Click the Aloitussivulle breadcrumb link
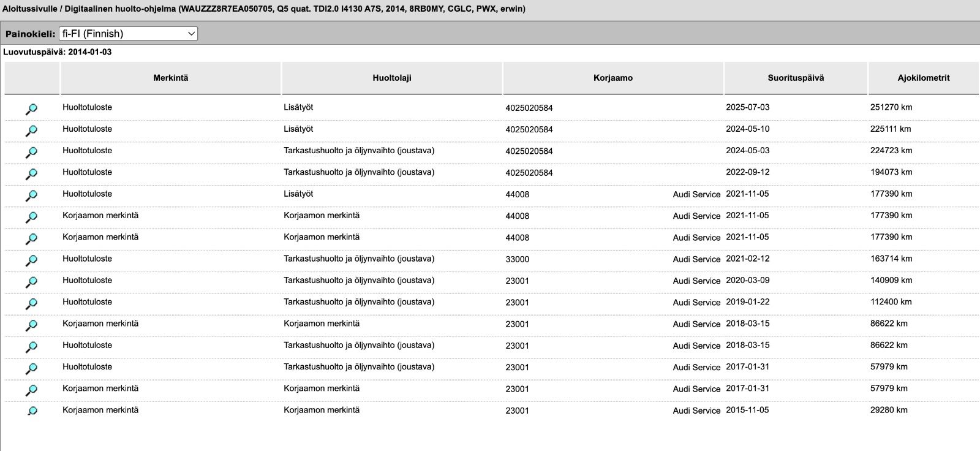This screenshot has width=980, height=451. (29, 9)
